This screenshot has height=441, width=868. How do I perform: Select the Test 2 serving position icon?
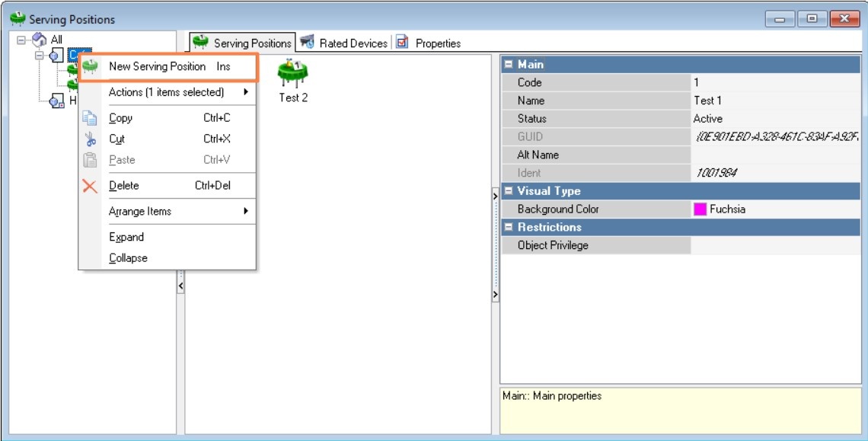[x=292, y=74]
